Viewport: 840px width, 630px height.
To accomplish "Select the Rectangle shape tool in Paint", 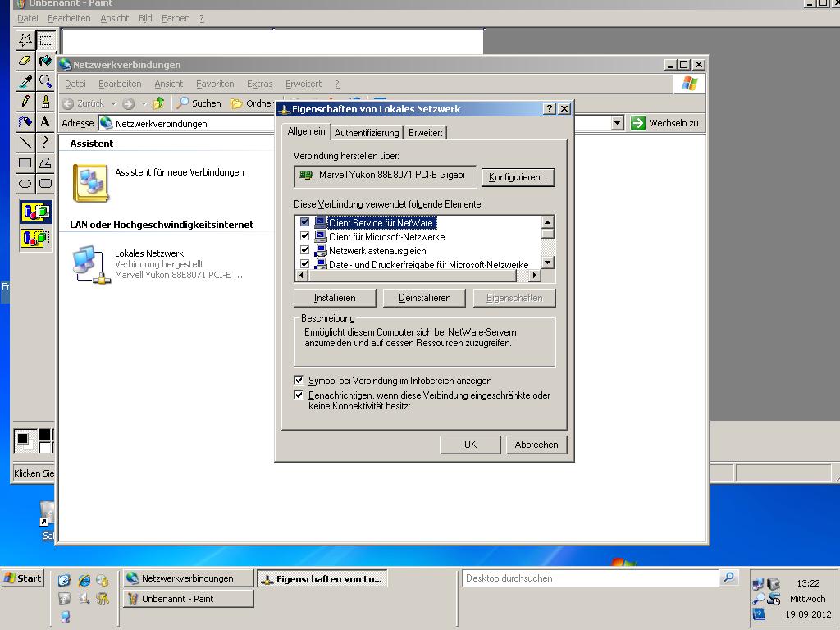I will click(25, 162).
